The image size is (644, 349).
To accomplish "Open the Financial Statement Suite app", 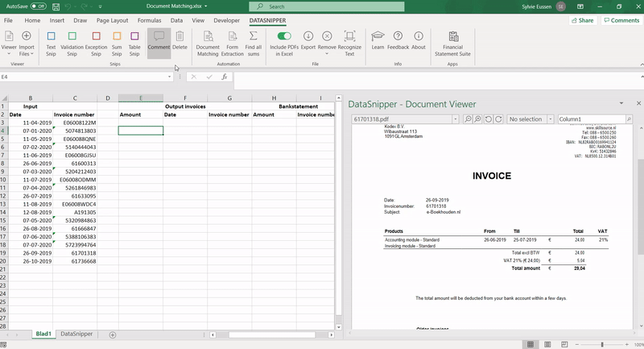I will 452,44.
